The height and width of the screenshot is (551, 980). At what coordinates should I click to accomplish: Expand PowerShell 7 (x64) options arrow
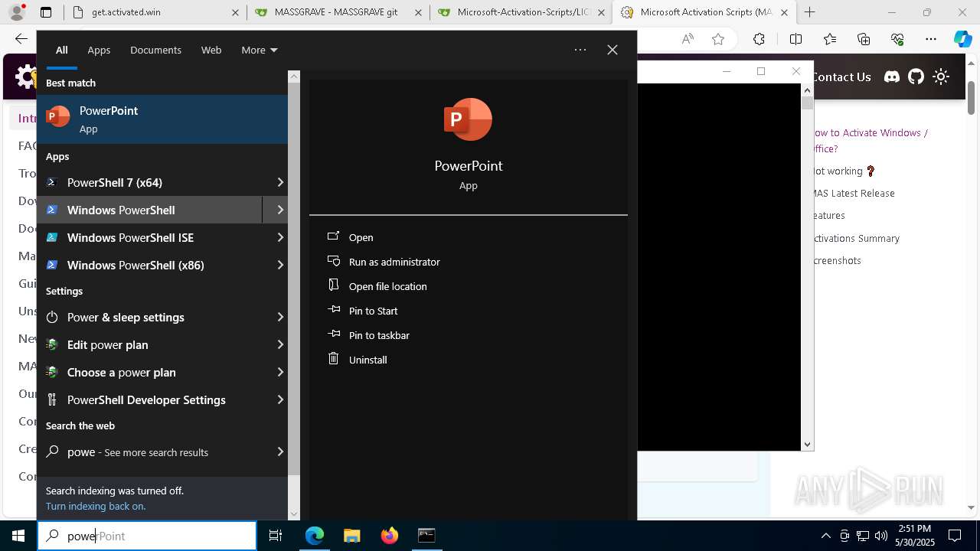[279, 182]
